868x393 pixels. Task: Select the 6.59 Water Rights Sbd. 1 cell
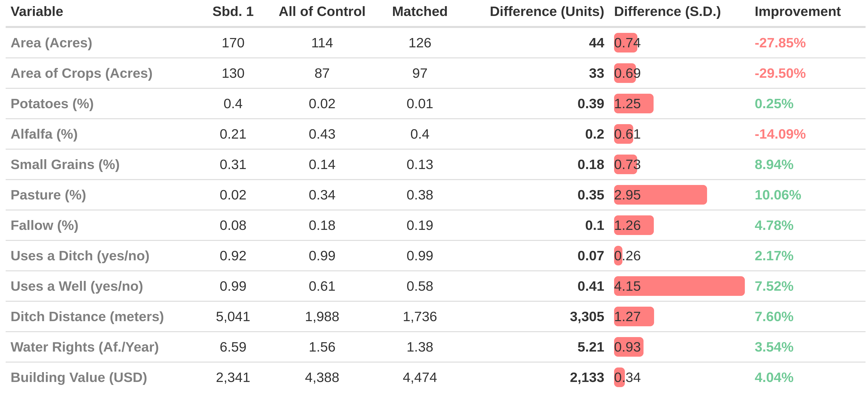(233, 347)
